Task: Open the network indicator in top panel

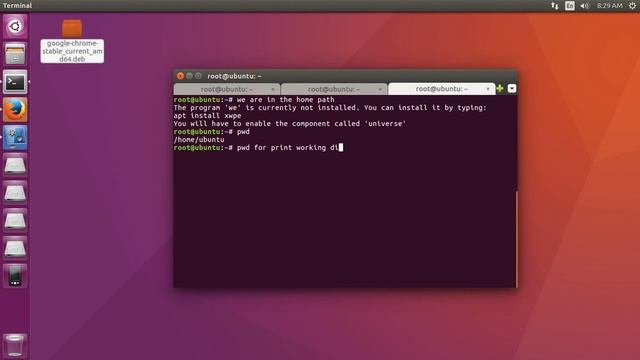Action: pyautogui.click(x=554, y=6)
